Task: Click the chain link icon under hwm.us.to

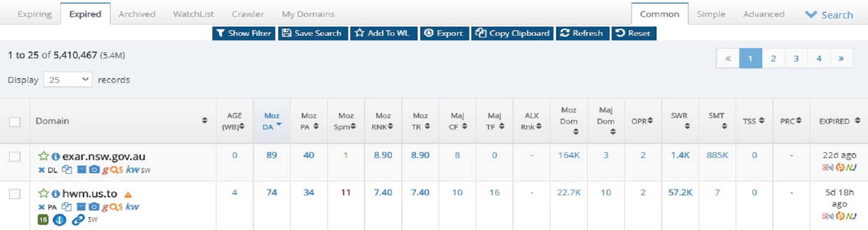Action: 78,220
